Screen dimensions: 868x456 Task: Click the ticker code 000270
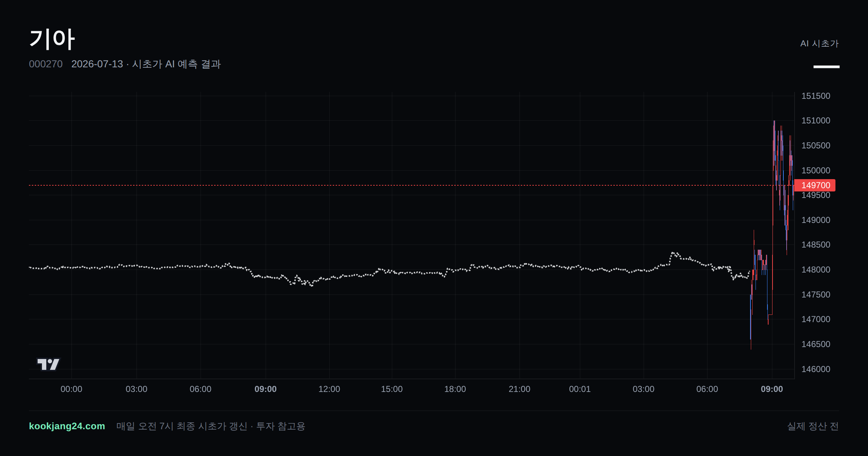[x=46, y=64]
